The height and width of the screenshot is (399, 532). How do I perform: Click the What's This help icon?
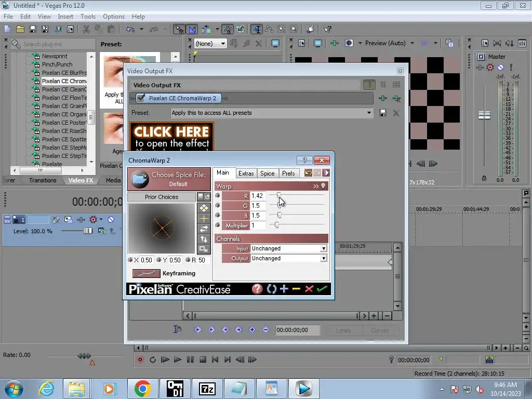pos(327,29)
